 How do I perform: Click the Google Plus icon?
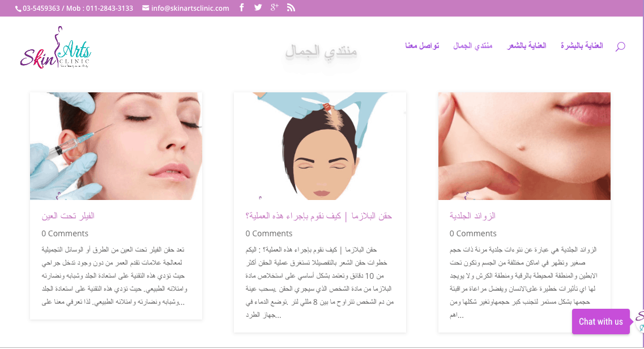(x=274, y=7)
